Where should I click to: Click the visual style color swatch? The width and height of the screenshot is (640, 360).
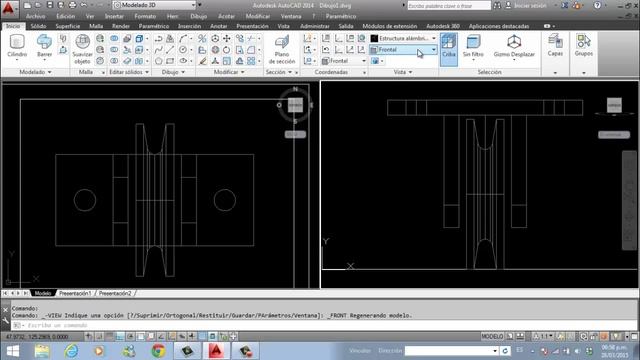pos(374,38)
